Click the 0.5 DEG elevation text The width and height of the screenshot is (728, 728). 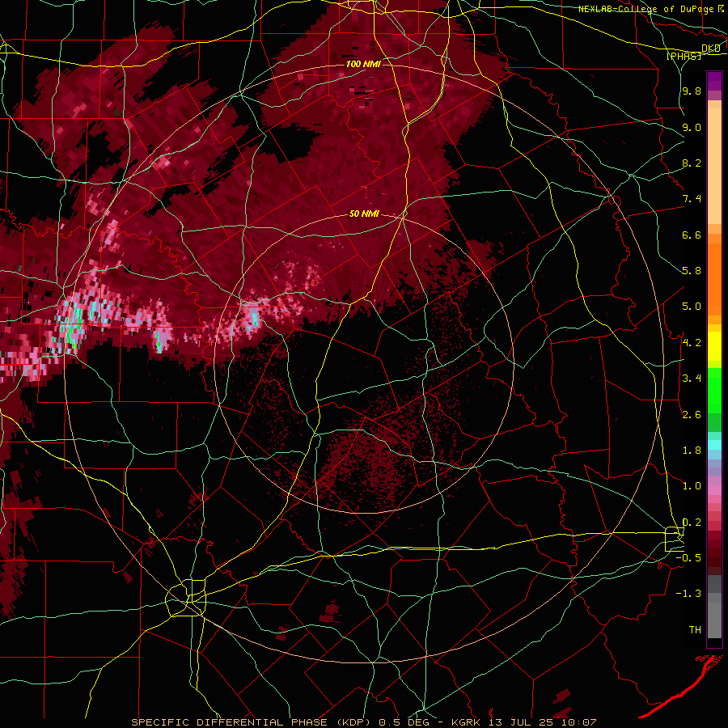click(x=404, y=722)
